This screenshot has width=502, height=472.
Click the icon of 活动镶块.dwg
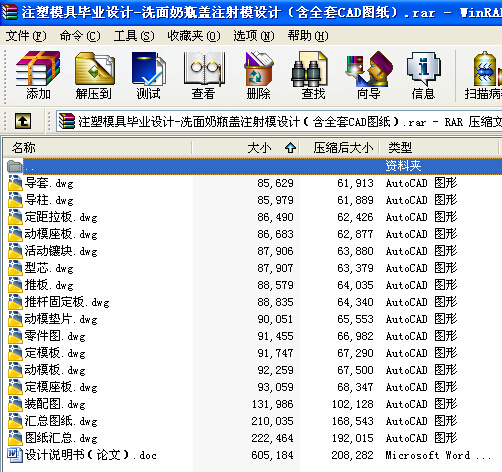[x=15, y=251]
